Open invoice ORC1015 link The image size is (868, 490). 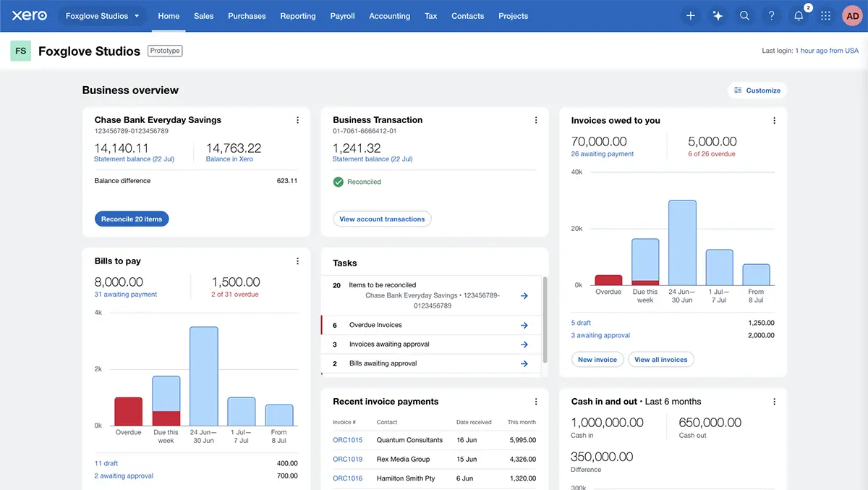pyautogui.click(x=347, y=439)
